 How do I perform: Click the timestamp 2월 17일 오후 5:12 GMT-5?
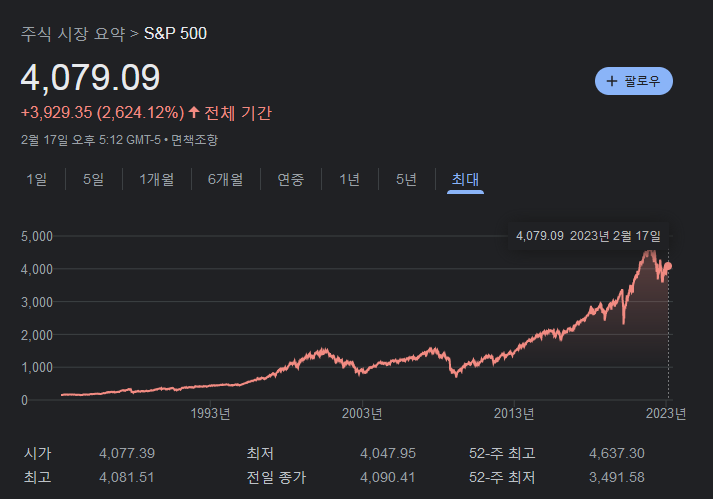click(x=91, y=140)
